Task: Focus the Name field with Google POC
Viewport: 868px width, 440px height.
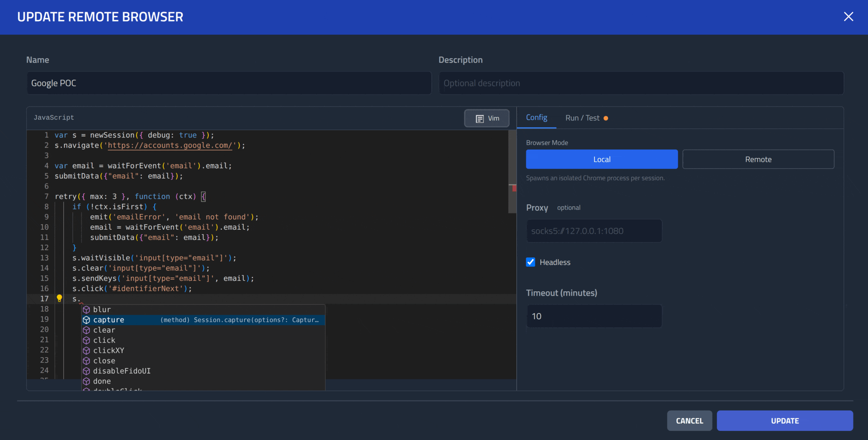Action: (229, 83)
